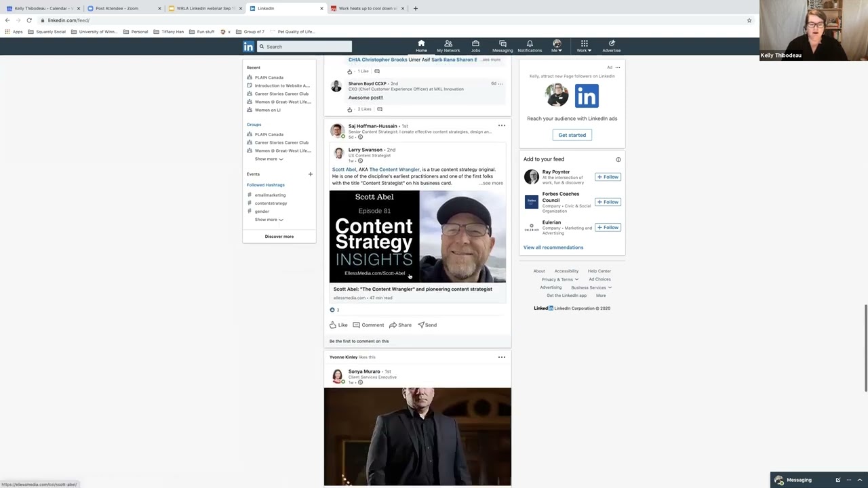Image resolution: width=868 pixels, height=488 pixels.
Task: Open Women on LI recent item
Action: point(267,110)
